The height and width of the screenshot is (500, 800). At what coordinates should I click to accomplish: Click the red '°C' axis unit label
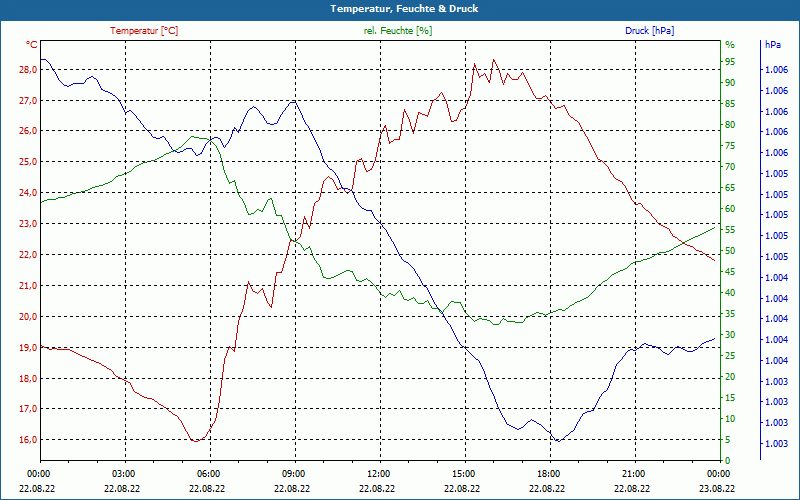pos(32,45)
